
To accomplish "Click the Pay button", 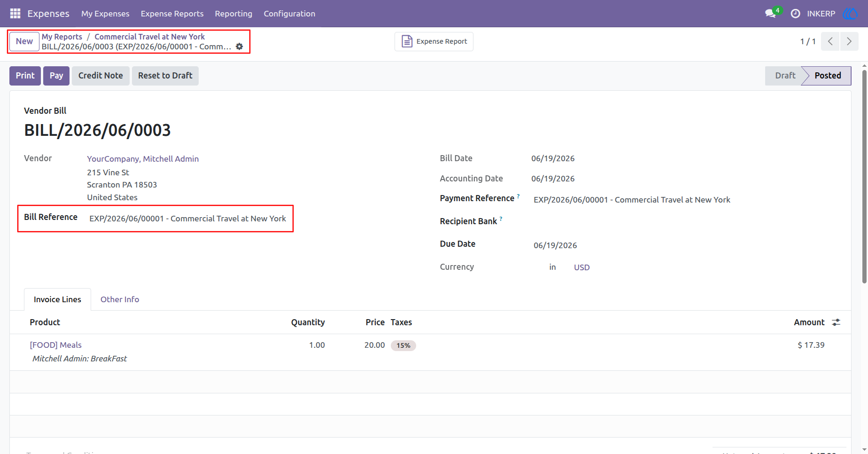I will pyautogui.click(x=56, y=76).
